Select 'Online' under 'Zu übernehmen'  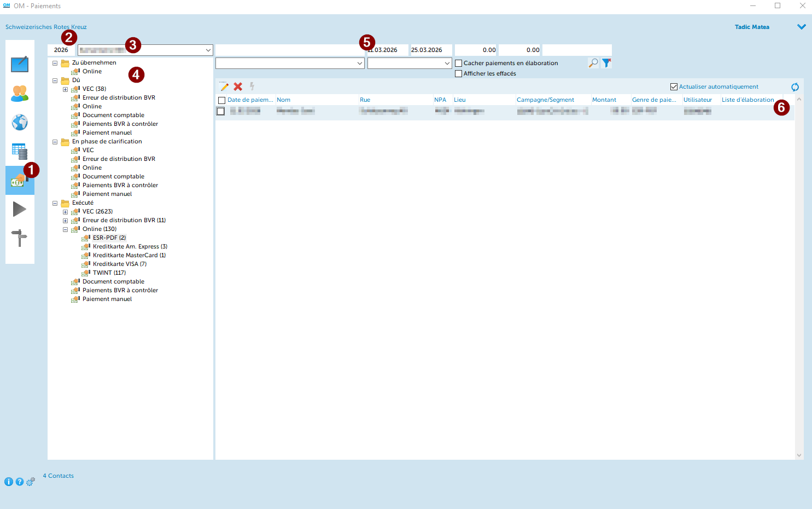92,71
